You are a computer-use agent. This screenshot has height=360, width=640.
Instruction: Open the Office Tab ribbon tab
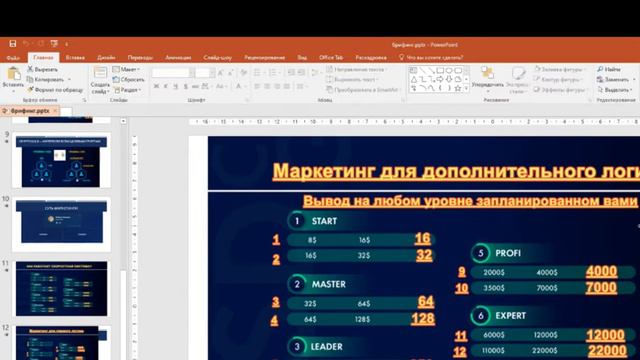coord(331,58)
